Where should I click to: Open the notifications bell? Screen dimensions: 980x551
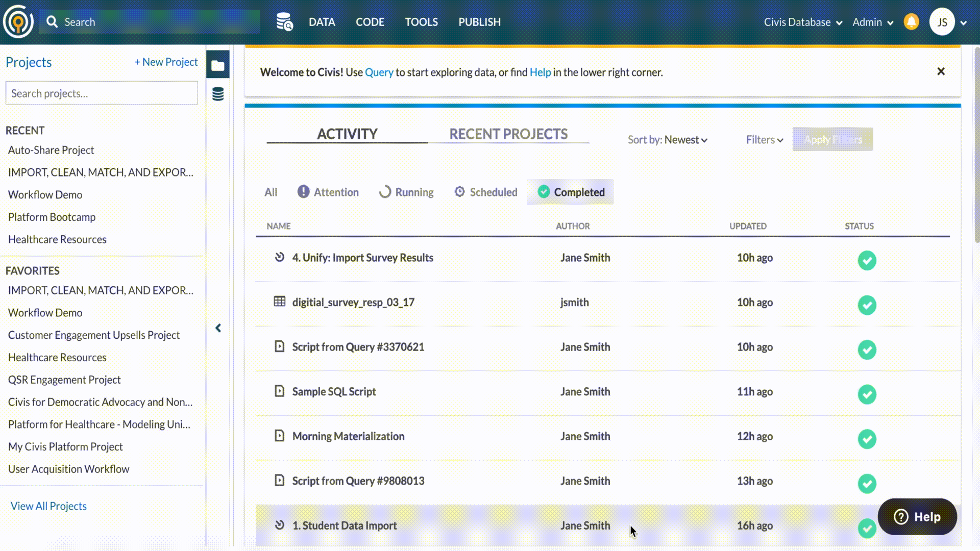(911, 22)
